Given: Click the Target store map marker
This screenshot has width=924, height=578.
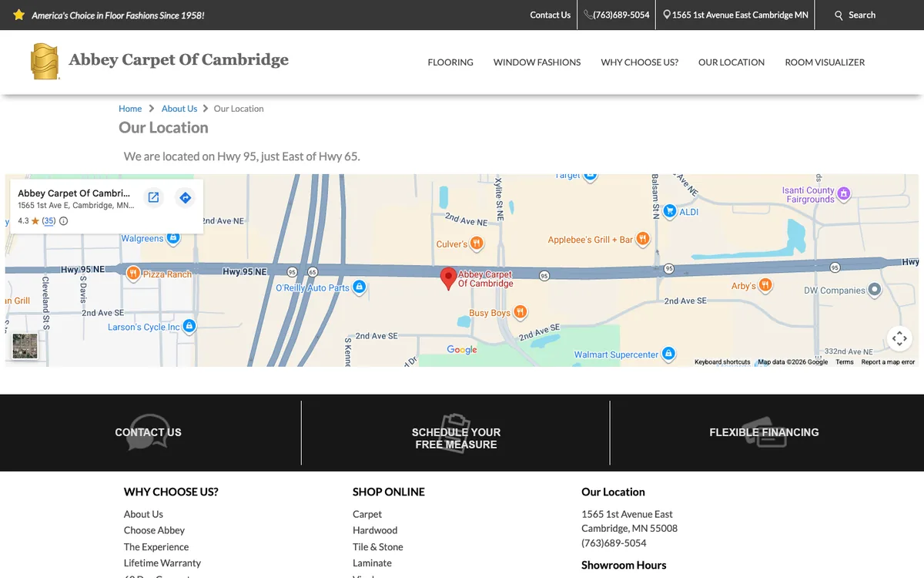Looking at the screenshot, I should (590, 176).
